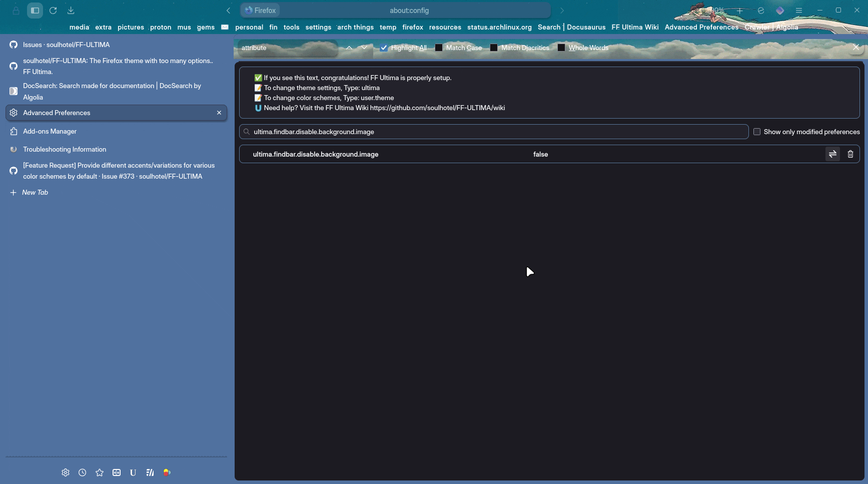868x484 pixels.
Task: Click the U icon in sidebar footer
Action: pyautogui.click(x=133, y=472)
